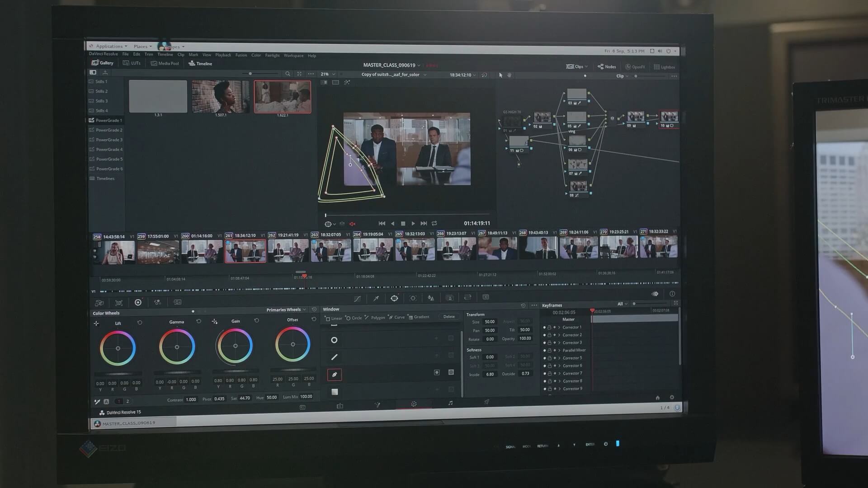Expand the Parallel Mixer keyframe track
This screenshot has width=868, height=488.
[559, 350]
